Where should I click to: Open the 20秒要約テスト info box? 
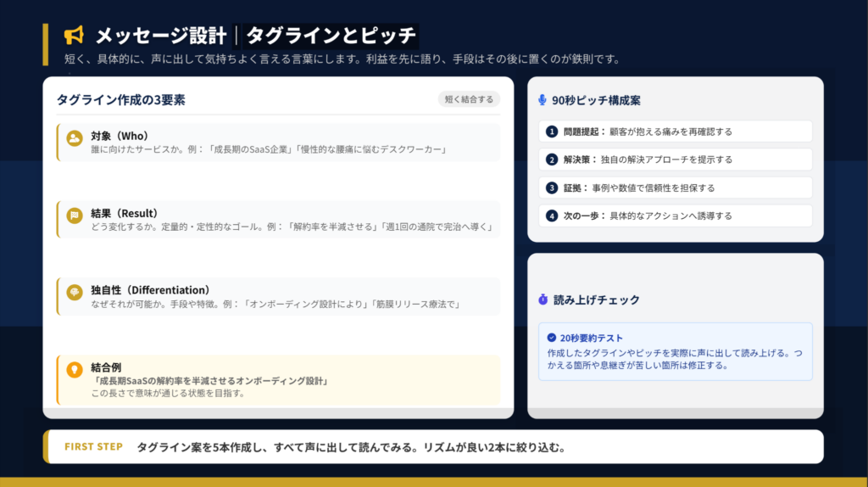click(x=676, y=351)
